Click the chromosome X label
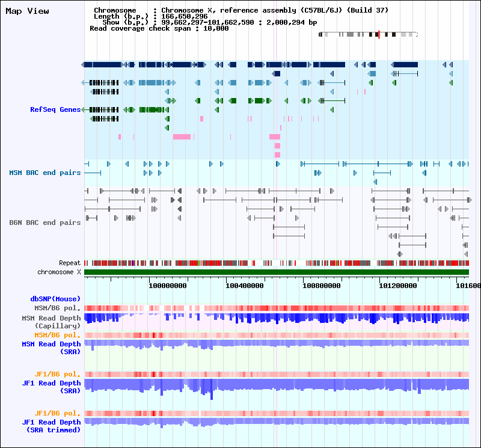Image resolution: width=481 pixels, height=448 pixels. 59,272
